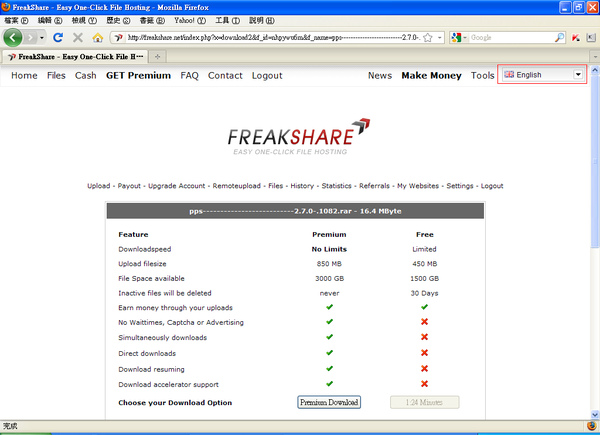Bookmark this page with the star icon
600x435 pixels.
pyautogui.click(x=428, y=37)
